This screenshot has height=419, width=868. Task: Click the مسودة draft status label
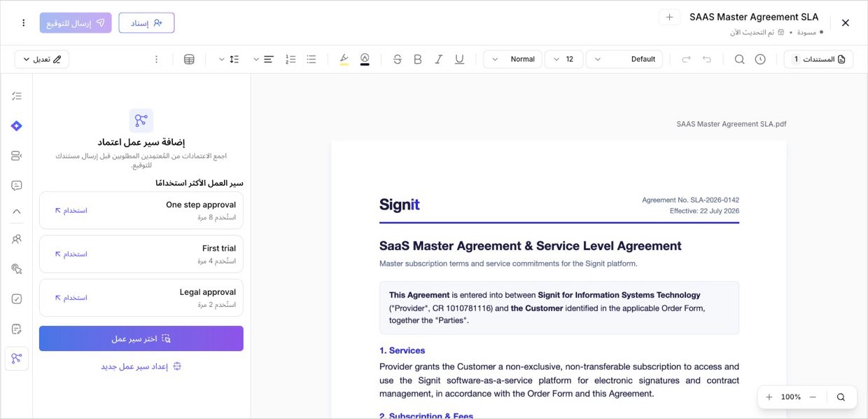click(x=807, y=32)
